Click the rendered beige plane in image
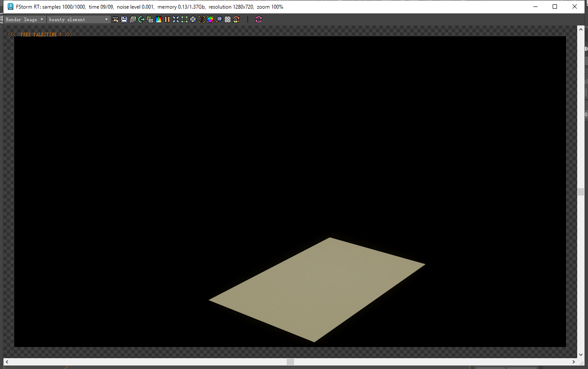The height and width of the screenshot is (369, 588). [317, 289]
